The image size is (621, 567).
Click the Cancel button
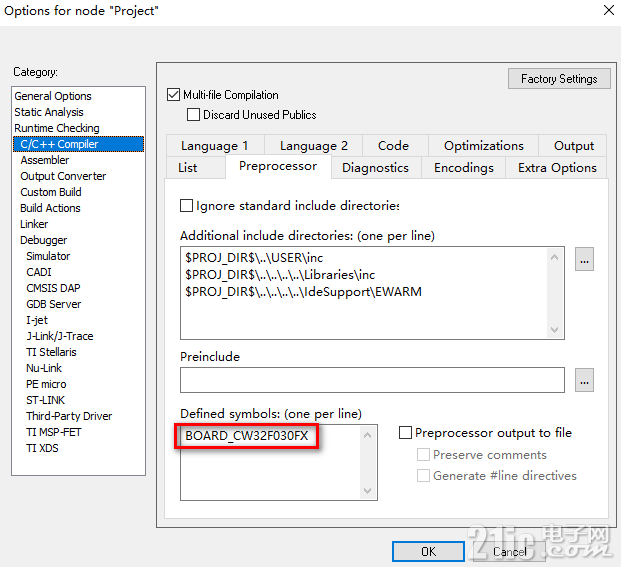(509, 552)
